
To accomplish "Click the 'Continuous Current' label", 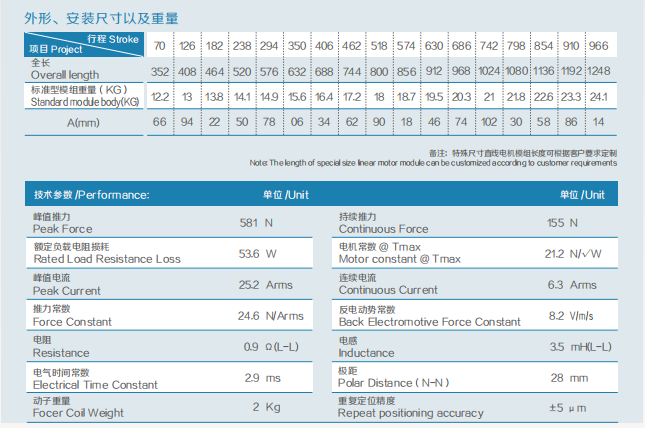I will click(x=388, y=290).
